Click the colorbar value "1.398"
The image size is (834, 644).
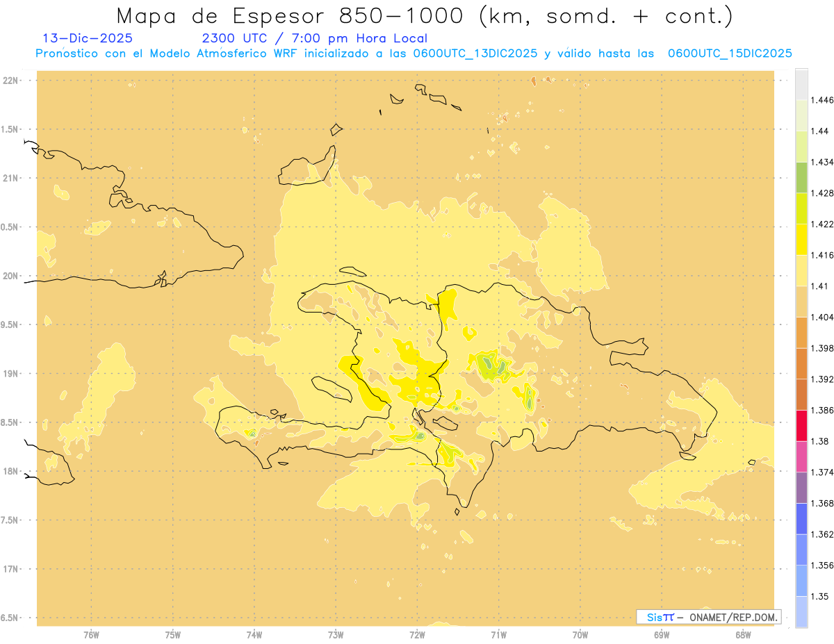coord(822,348)
